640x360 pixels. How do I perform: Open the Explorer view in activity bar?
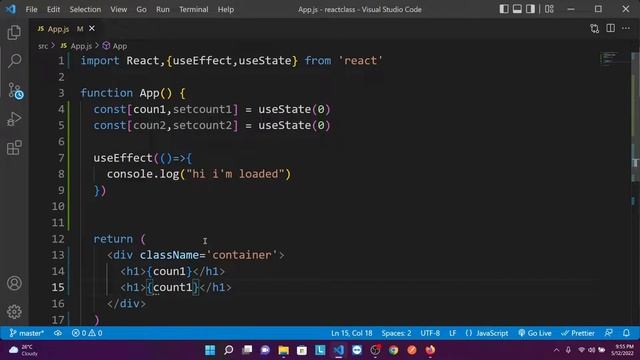[x=14, y=33]
